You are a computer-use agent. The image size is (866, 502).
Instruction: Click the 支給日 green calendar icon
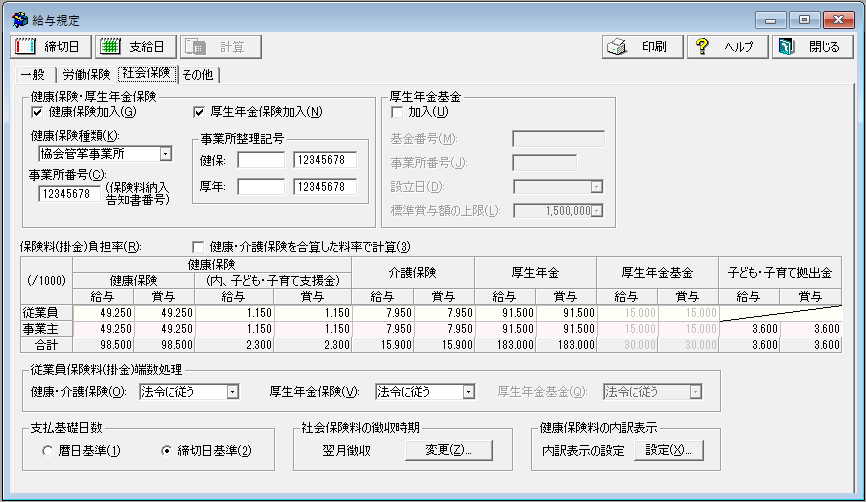[112, 47]
